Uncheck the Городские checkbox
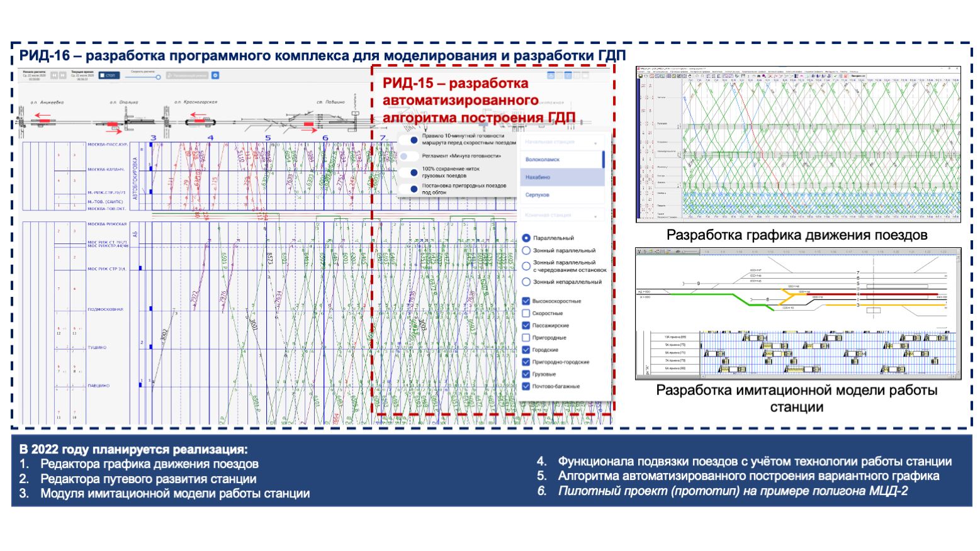Viewport: 980px width, 551px height. click(x=526, y=350)
